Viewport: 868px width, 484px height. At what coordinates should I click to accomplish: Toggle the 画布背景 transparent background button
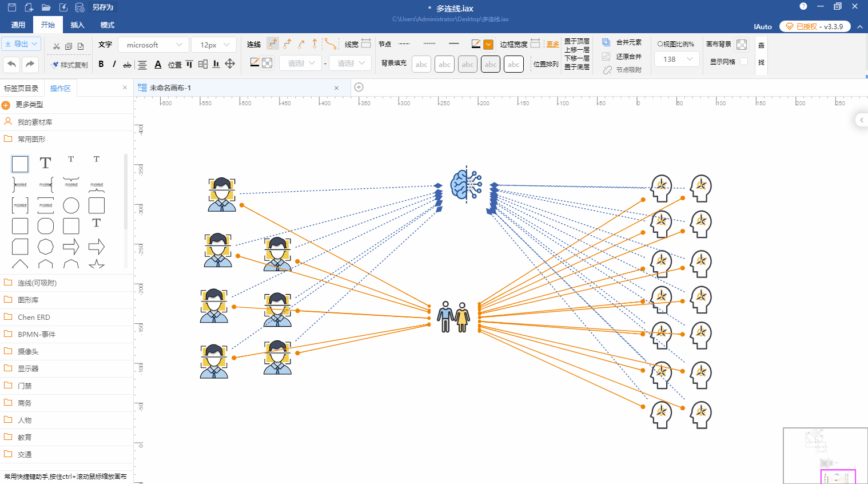742,45
